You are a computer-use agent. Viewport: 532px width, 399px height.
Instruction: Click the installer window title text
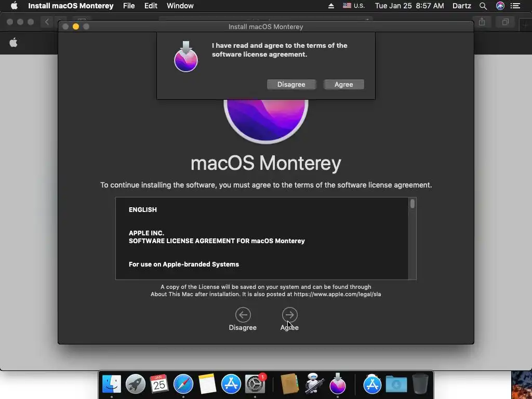pos(265,27)
